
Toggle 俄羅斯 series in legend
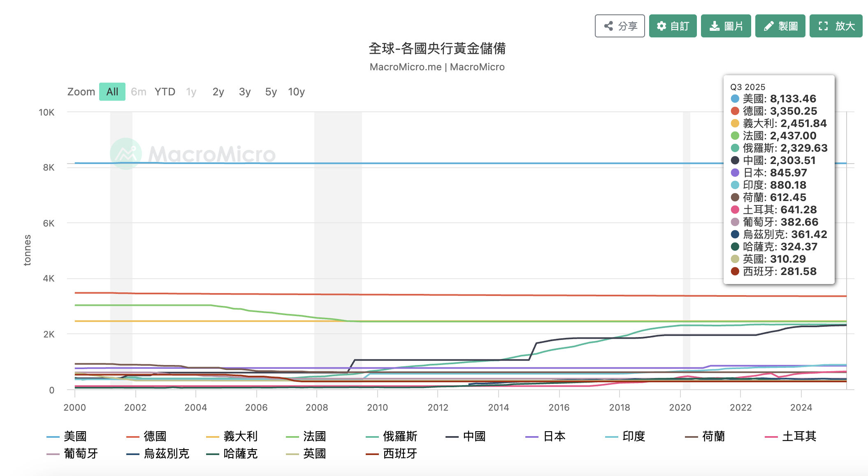pyautogui.click(x=392, y=436)
